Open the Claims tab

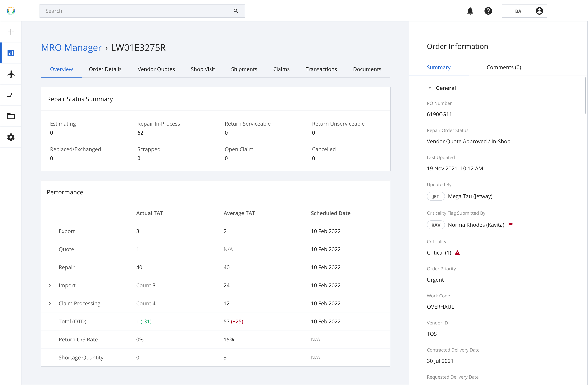pyautogui.click(x=281, y=69)
